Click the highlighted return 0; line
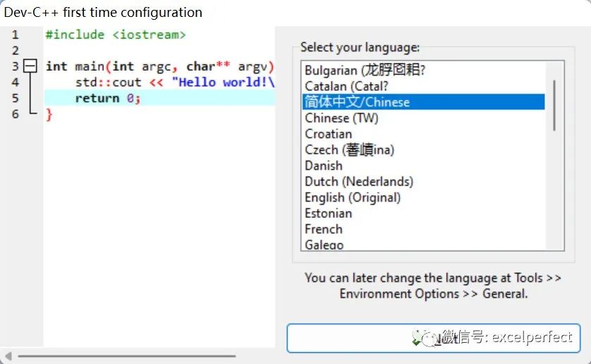The width and height of the screenshot is (591, 364). pos(160,98)
